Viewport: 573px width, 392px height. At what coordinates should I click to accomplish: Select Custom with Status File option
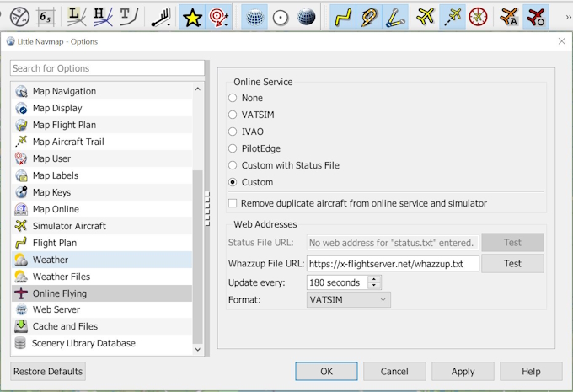284,165
